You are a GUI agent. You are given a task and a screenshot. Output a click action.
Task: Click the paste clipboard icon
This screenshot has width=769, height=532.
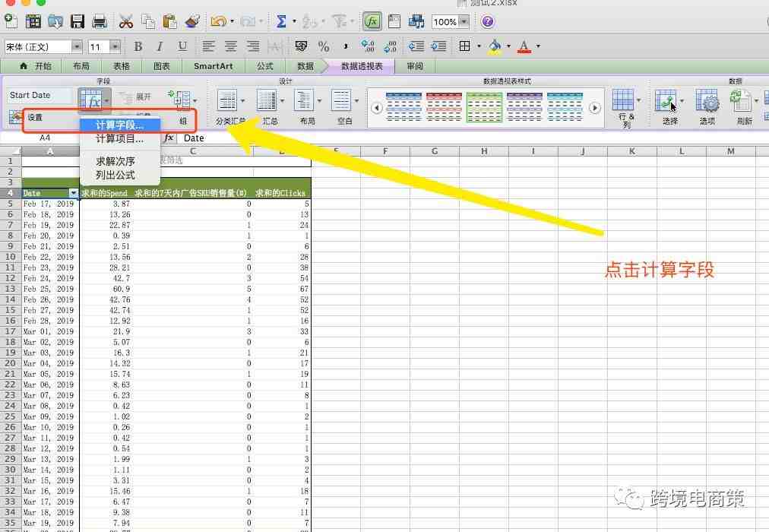(x=169, y=21)
